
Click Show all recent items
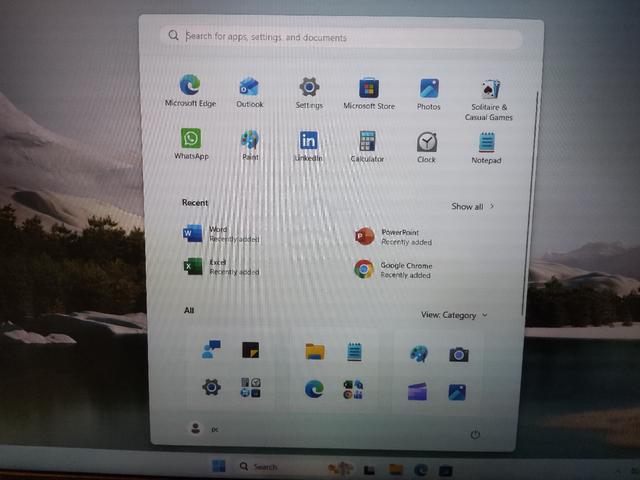473,207
